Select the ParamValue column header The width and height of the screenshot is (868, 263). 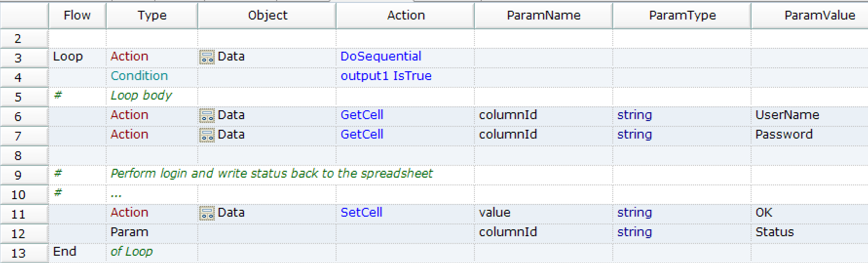coord(819,16)
